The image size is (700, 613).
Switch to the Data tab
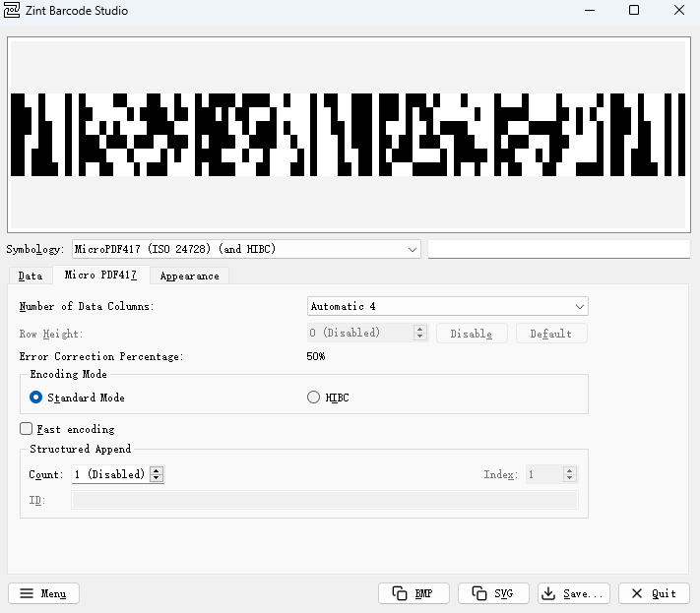click(31, 276)
